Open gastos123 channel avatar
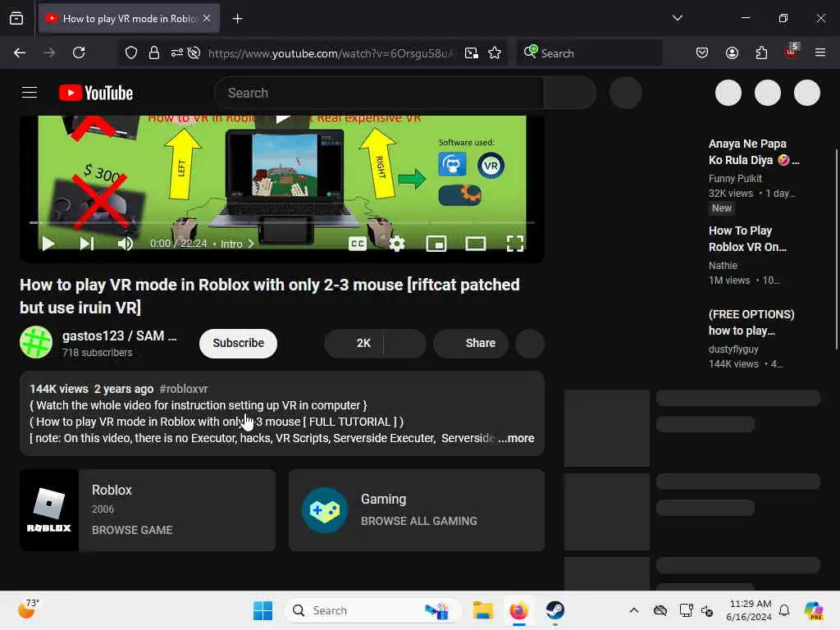Image resolution: width=840 pixels, height=630 pixels. click(36, 342)
